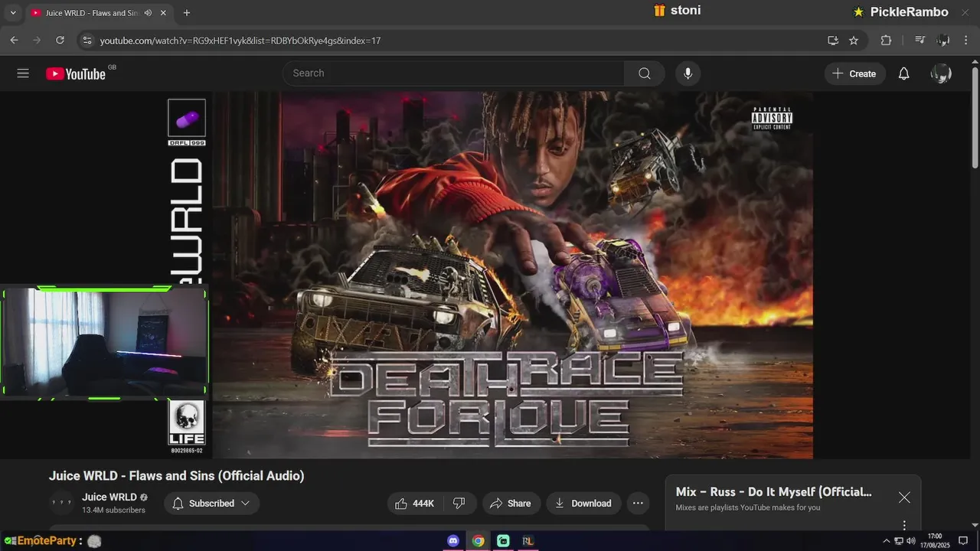Open Juice WRLD channel avatar

click(x=61, y=503)
